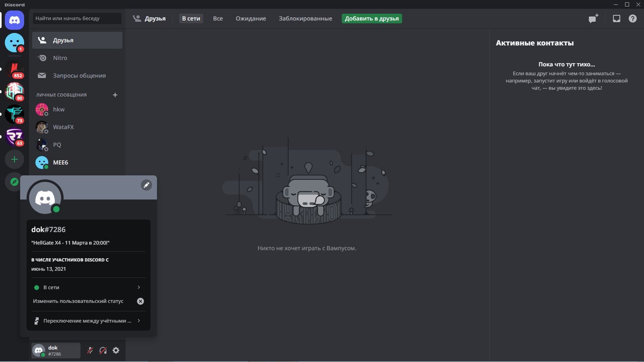Open WataFX direct message
The width and height of the screenshot is (644, 362).
77,127
